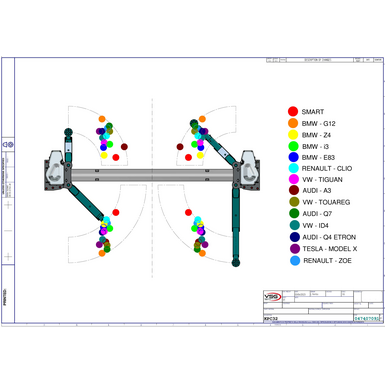Click the "VW - TOUAREG" legend label
The width and height of the screenshot is (385, 385).
click(326, 202)
